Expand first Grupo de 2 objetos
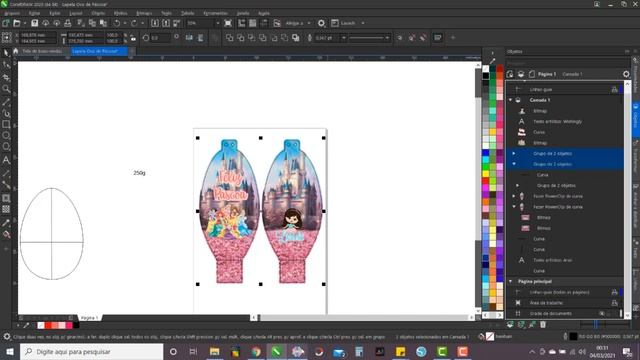 click(x=514, y=153)
